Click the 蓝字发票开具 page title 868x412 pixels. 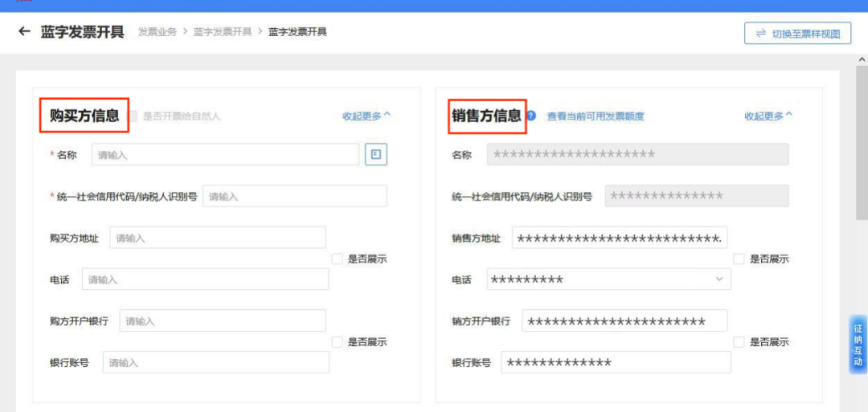coord(82,31)
